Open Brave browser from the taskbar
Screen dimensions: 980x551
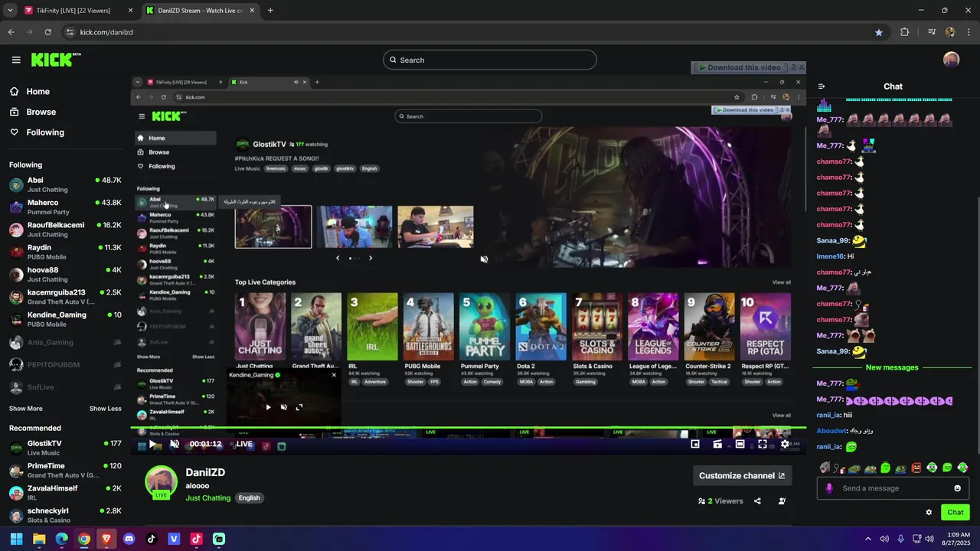pos(106,539)
